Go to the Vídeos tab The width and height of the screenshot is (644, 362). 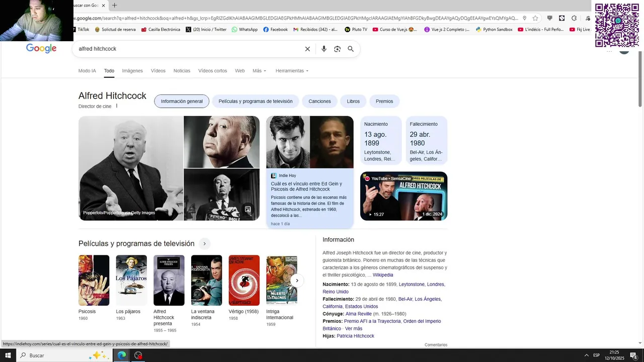[158, 71]
